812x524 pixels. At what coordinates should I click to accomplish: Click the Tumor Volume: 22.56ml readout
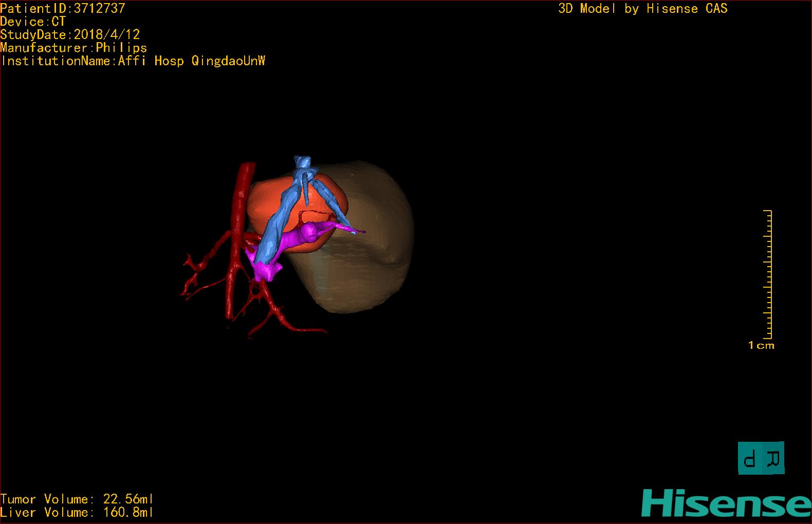pos(77,499)
